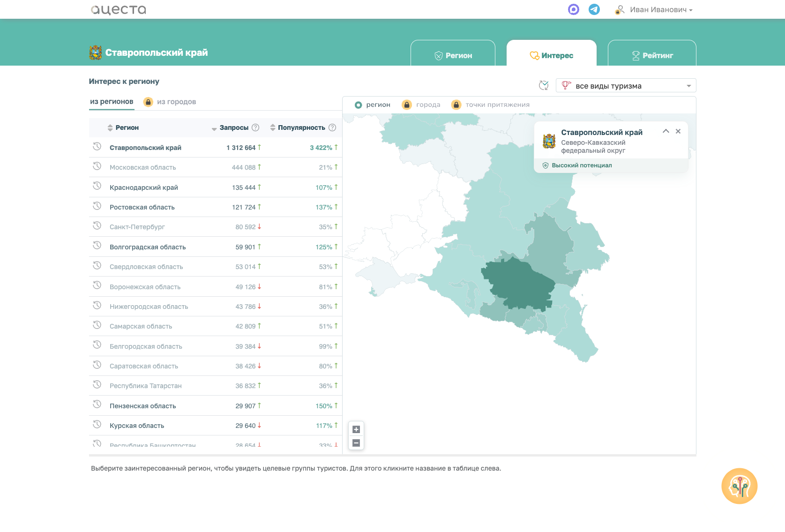Click the history icon beside Краснодарский край

tap(97, 186)
